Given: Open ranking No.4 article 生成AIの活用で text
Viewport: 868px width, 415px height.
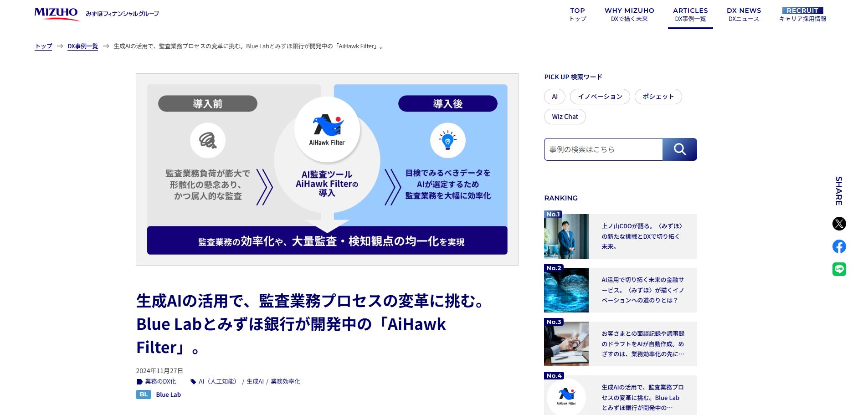Looking at the screenshot, I should click(642, 398).
